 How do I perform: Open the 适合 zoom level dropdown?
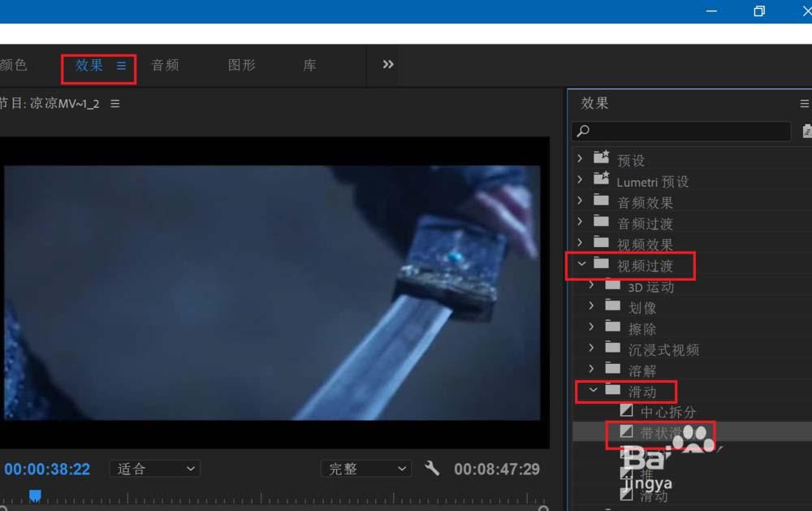click(x=155, y=469)
